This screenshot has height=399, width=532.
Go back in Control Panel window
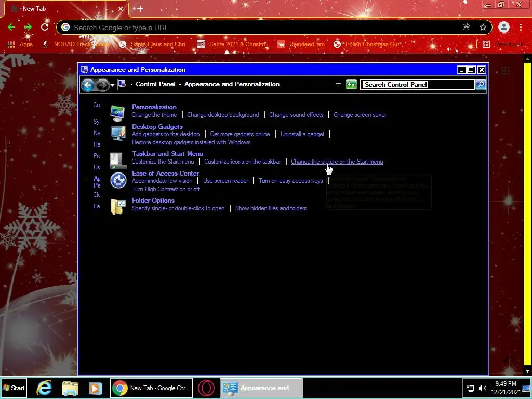[88, 85]
